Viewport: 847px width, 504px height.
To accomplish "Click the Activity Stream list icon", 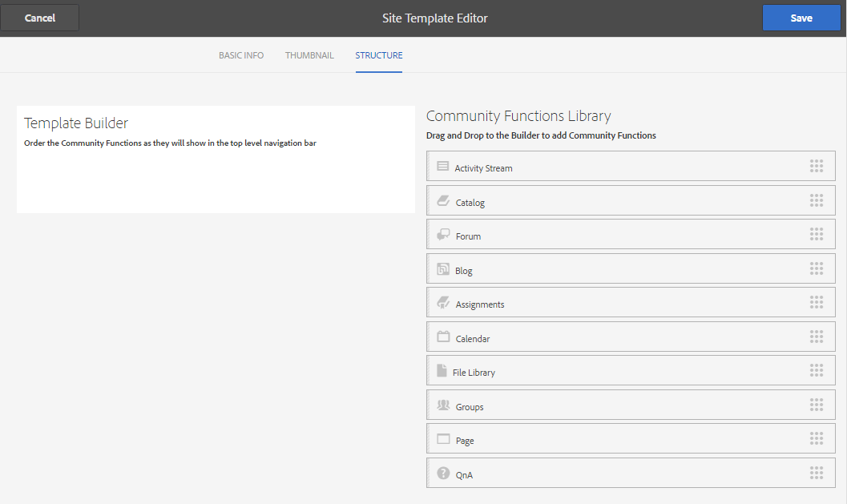I will [x=442, y=166].
